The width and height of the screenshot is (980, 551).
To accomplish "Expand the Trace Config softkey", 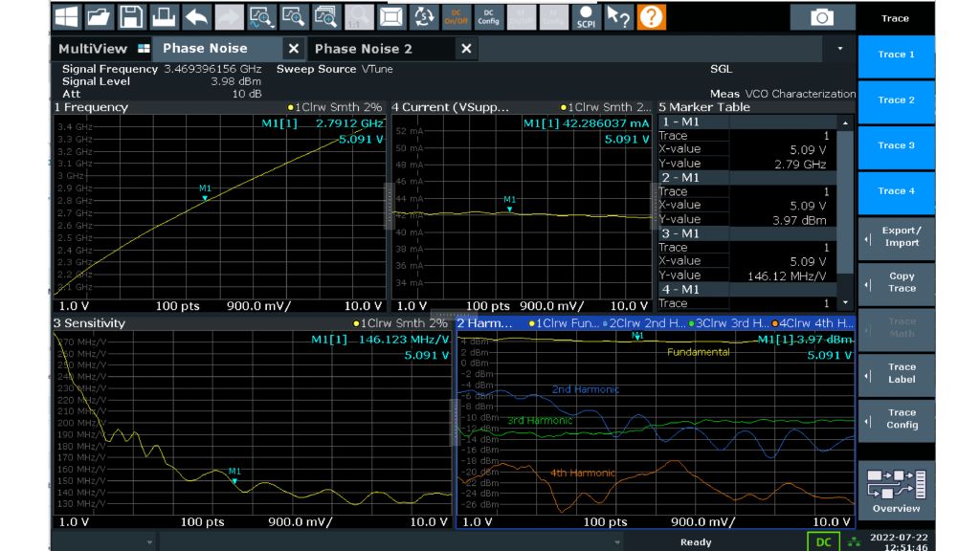I will click(896, 419).
